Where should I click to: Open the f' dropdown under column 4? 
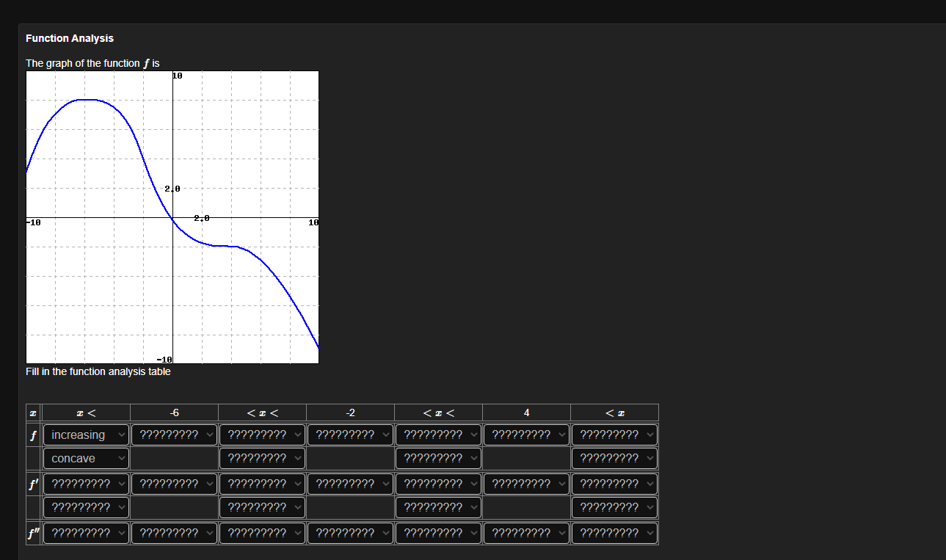click(526, 484)
